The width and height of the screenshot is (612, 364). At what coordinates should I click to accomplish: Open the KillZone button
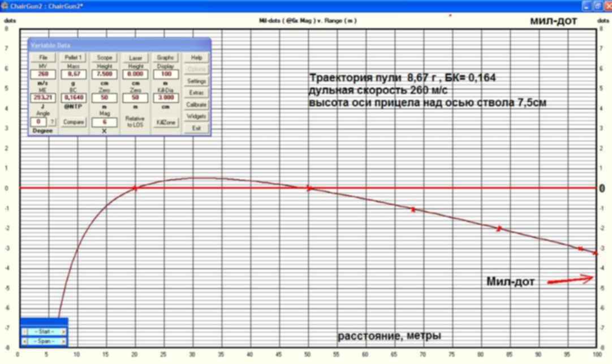click(166, 122)
